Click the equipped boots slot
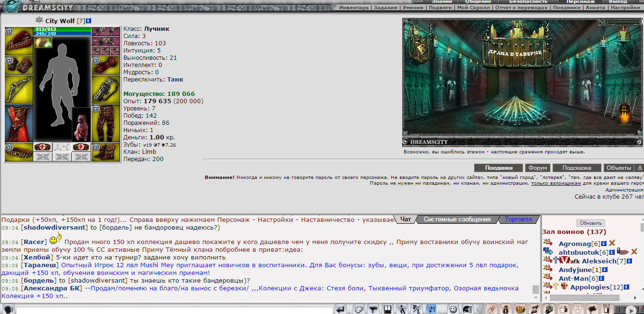644x314 pixels. coord(105,152)
